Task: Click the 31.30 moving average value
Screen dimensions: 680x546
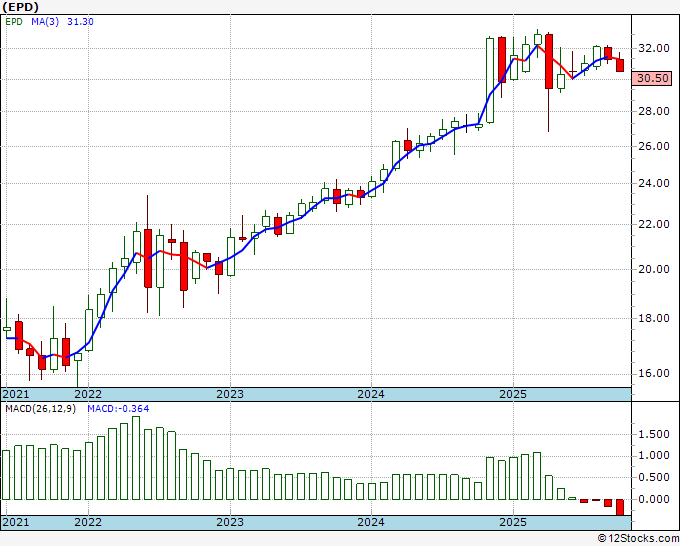Action: 80,22
